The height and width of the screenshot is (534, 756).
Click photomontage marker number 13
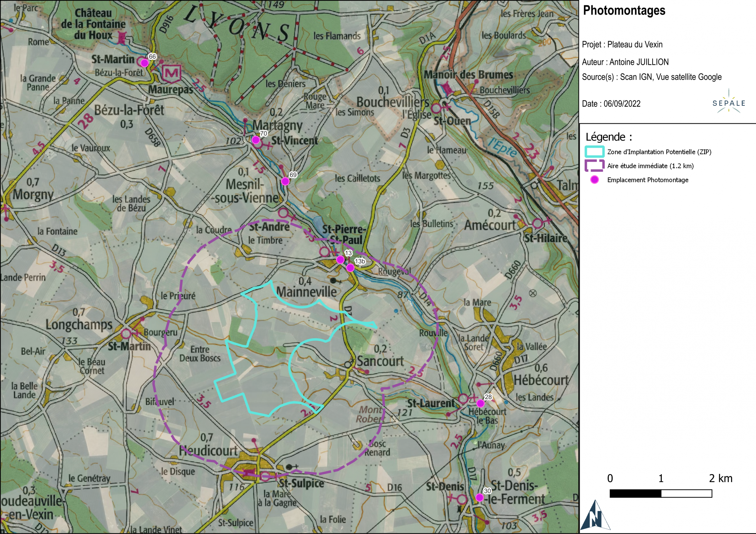(x=340, y=260)
